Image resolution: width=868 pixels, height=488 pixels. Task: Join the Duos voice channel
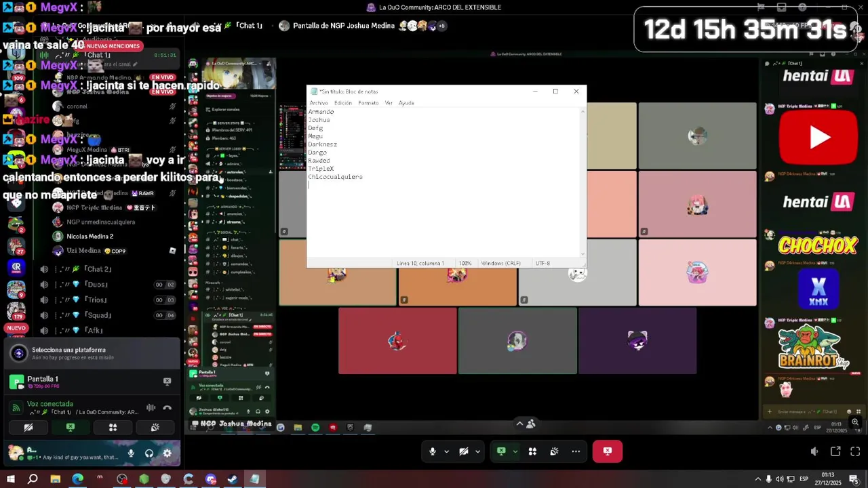click(x=108, y=285)
